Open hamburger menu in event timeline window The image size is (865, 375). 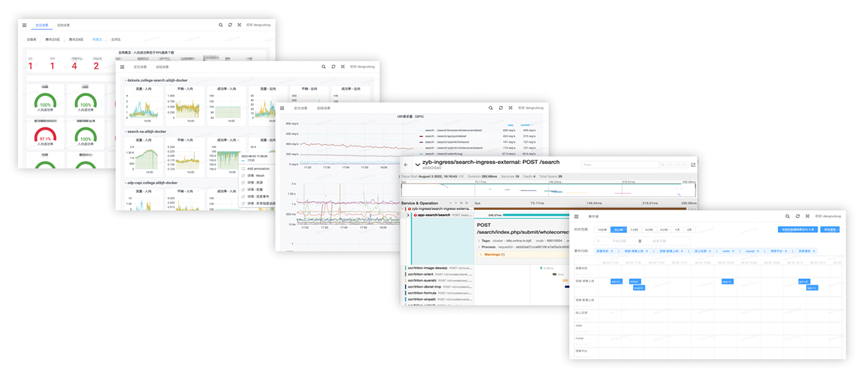click(x=576, y=217)
